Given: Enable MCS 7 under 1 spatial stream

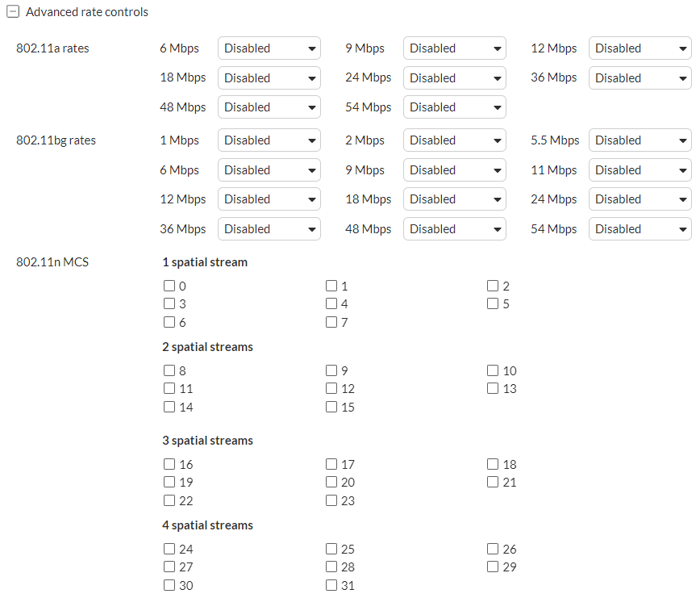Looking at the screenshot, I should coord(331,322).
